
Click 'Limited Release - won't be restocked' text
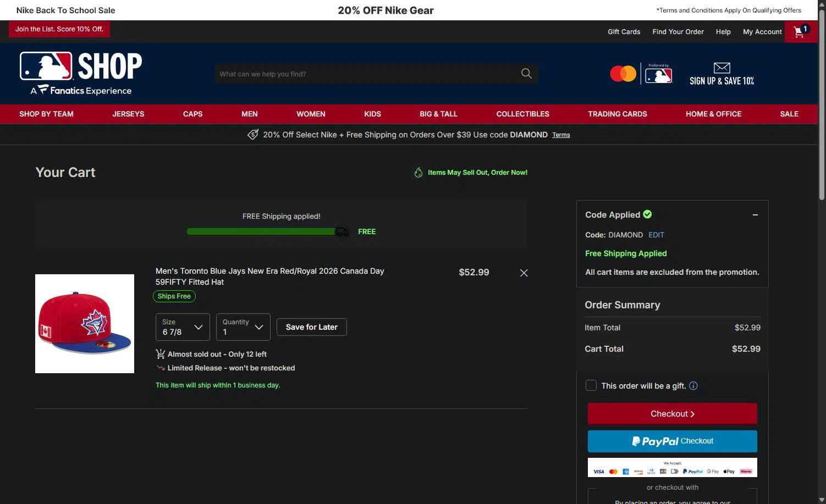[x=231, y=368]
